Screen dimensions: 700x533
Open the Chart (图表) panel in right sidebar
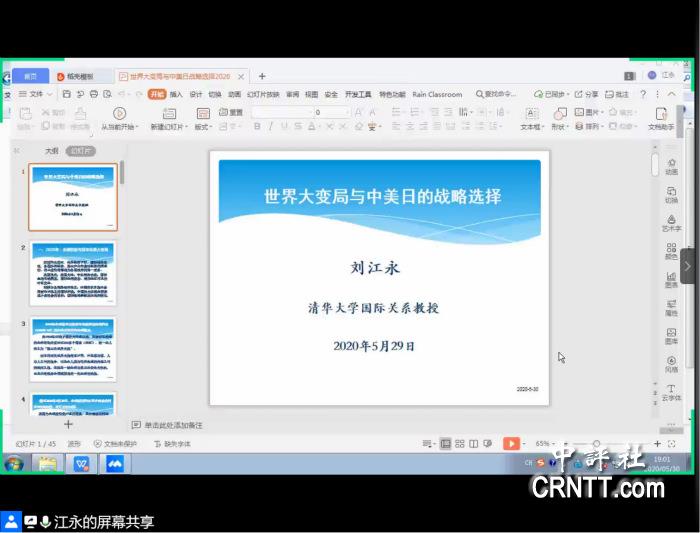coord(671,279)
